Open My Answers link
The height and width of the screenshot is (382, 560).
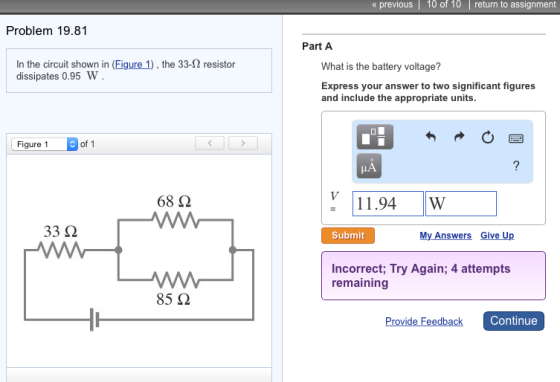[x=445, y=236]
